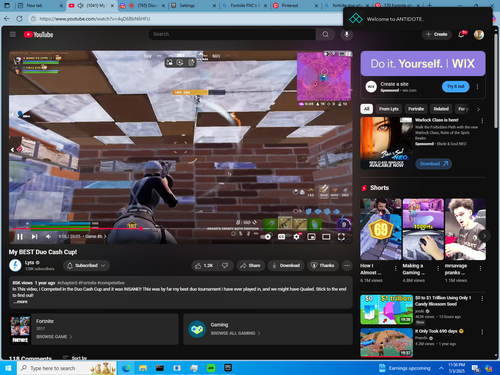Open more actions below video
Viewport: 500px width, 375px height.
347,266
